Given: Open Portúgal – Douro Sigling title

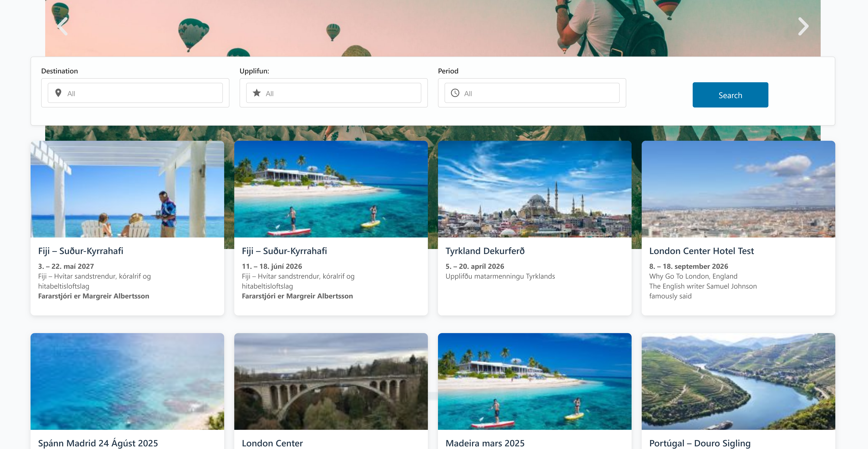Looking at the screenshot, I should pyautogui.click(x=700, y=443).
